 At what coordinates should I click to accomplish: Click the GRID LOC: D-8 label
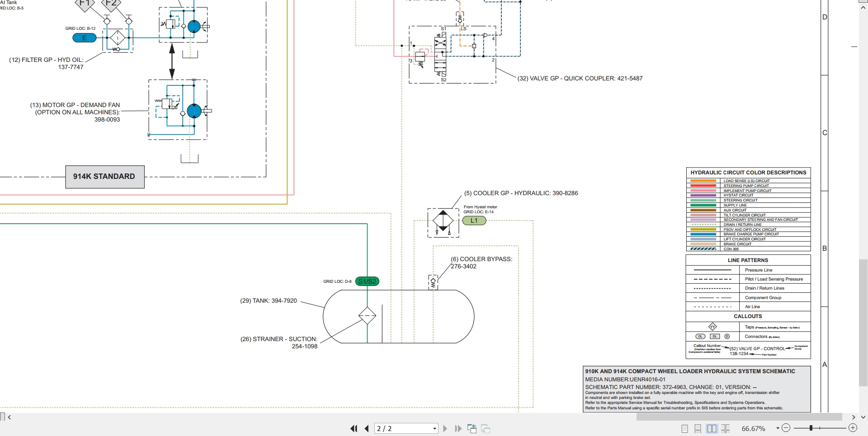point(337,281)
